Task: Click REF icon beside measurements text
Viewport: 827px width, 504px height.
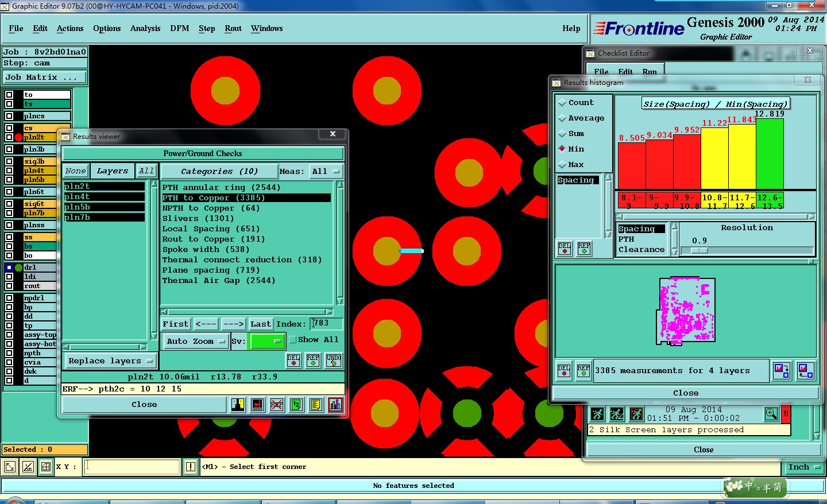Action: tap(583, 371)
